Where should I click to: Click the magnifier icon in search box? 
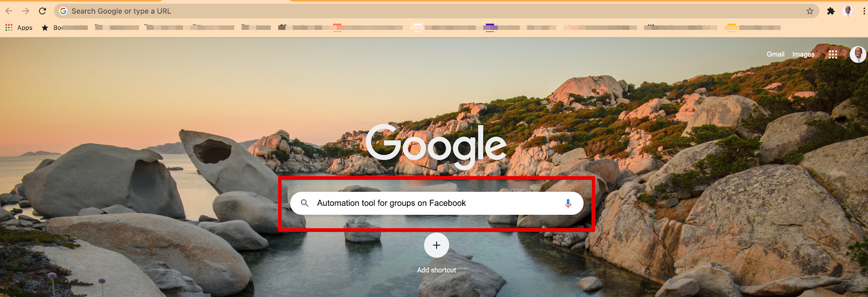click(305, 203)
